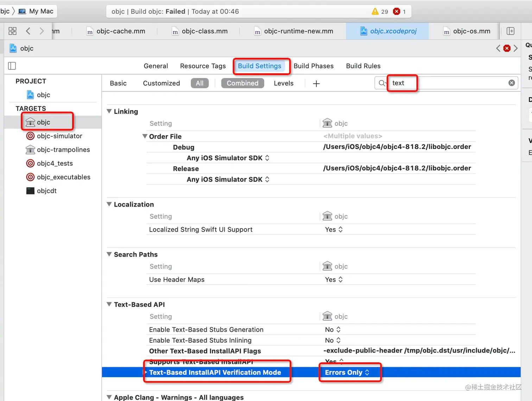The image size is (532, 401).
Task: Clear the build settings search field
Action: (x=512, y=83)
